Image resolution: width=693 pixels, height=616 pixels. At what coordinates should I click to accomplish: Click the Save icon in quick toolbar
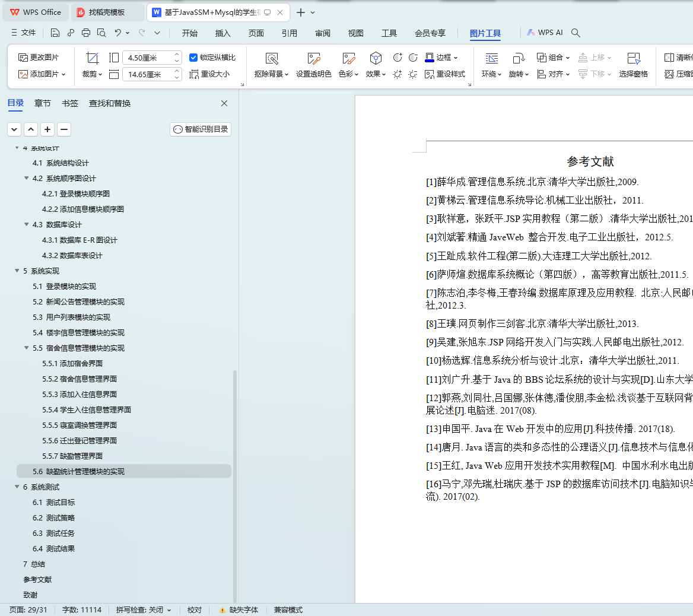coord(55,33)
